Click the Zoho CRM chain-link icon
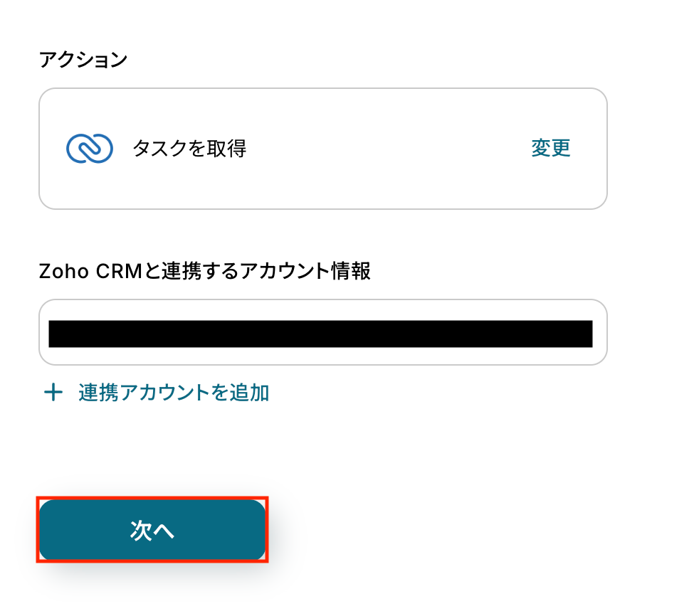The image size is (699, 616). click(90, 149)
